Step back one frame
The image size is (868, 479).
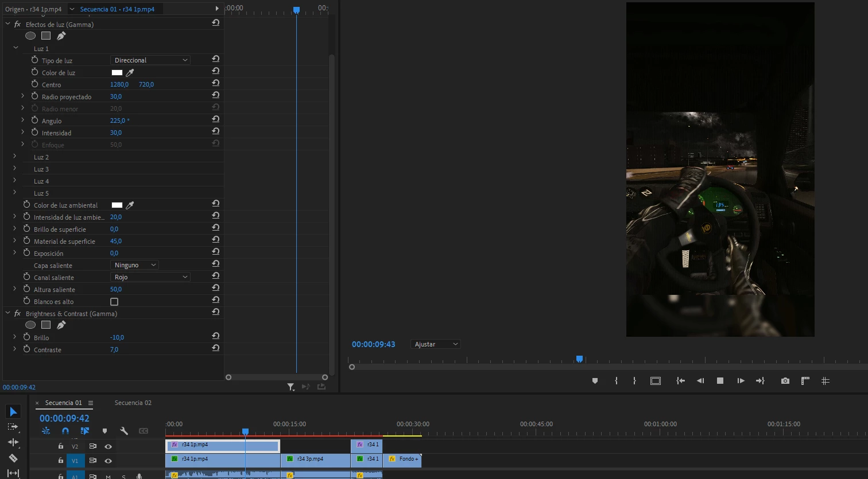coord(700,381)
